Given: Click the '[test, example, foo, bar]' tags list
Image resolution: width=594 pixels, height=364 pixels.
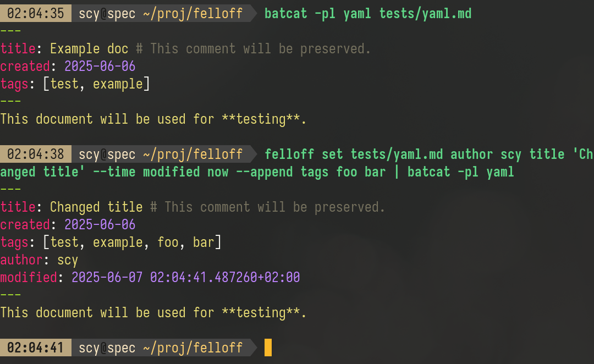Looking at the screenshot, I should (132, 242).
